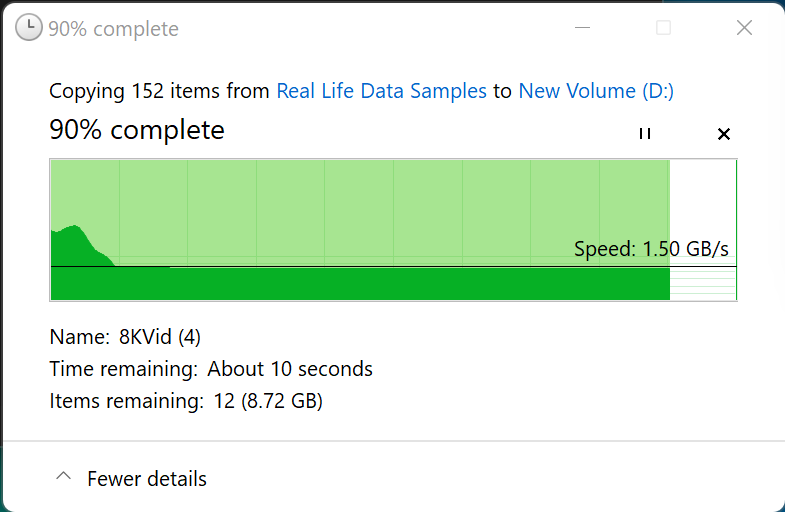Pause the file copy operation
The width and height of the screenshot is (785, 512).
coord(645,133)
